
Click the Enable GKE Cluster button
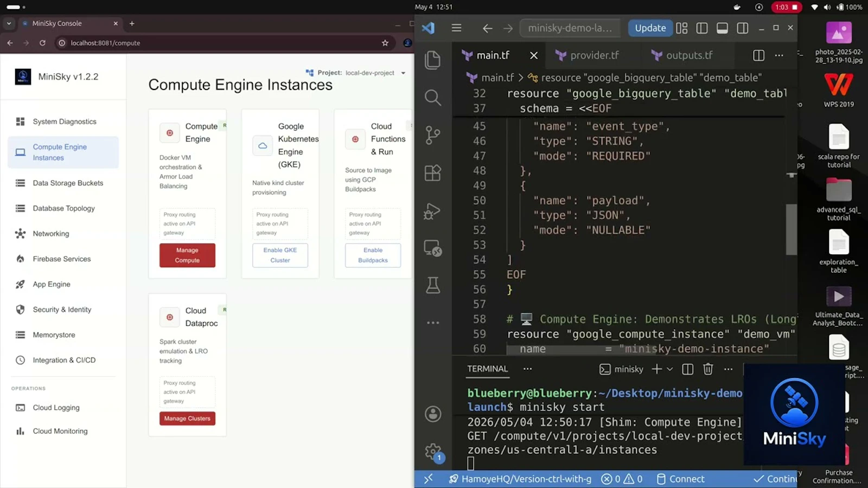(280, 255)
